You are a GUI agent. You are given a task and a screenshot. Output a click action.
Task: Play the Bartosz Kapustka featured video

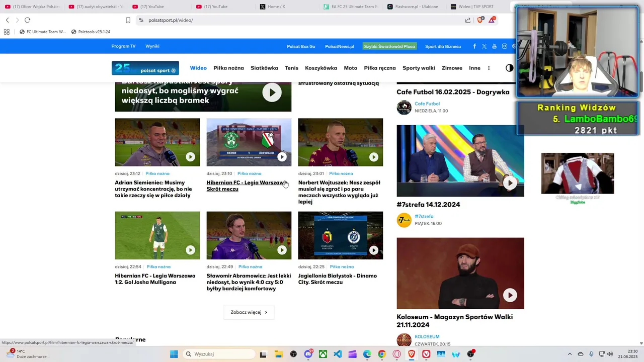(x=272, y=93)
